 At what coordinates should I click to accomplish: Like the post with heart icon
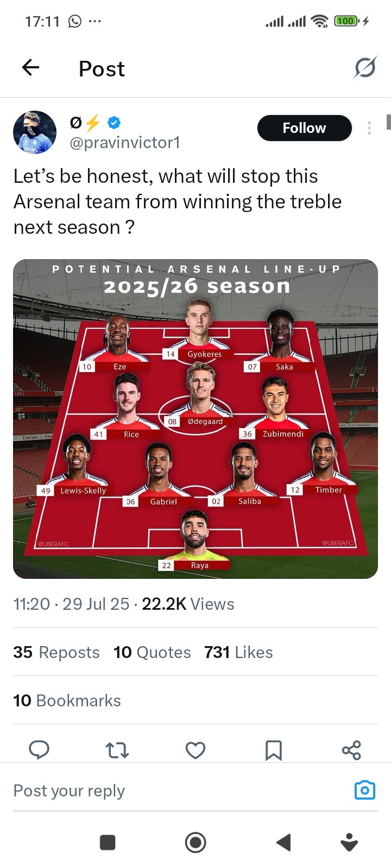coord(195,750)
